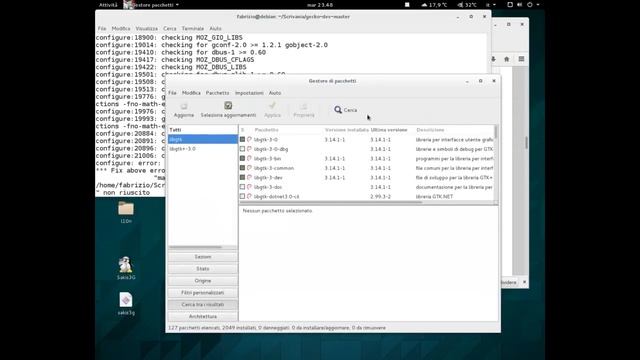The image size is (640, 360).
Task: Click the Debian swirl icon beside libgtk-3-bin
Action: tap(249, 158)
